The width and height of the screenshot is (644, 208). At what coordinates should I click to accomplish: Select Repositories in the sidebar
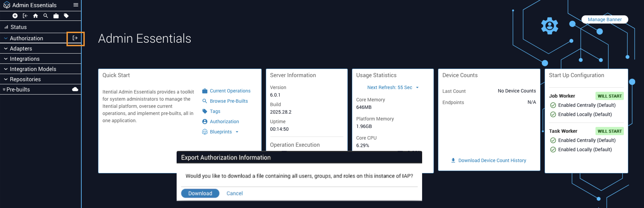(x=25, y=79)
